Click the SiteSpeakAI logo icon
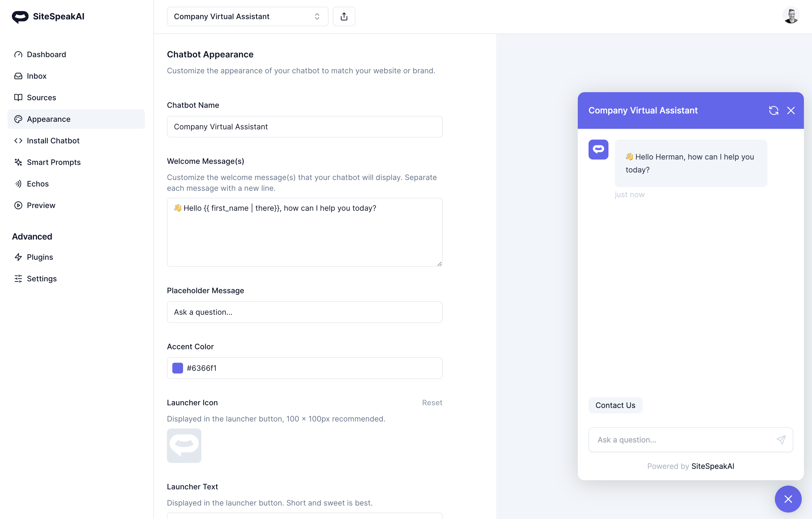 (x=20, y=16)
